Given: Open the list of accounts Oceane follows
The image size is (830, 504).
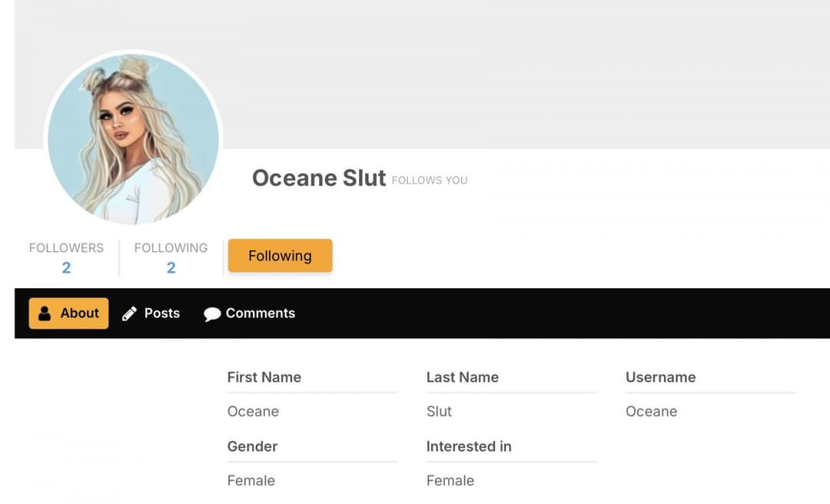Looking at the screenshot, I should coord(171,267).
